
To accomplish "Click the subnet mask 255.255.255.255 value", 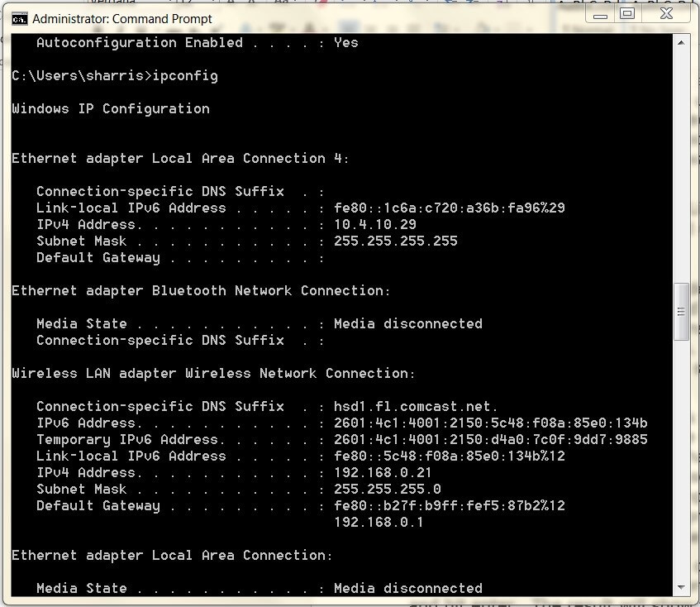I will (395, 241).
